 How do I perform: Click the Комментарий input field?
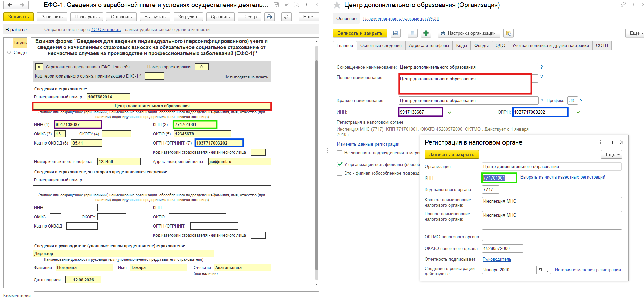click(176, 296)
